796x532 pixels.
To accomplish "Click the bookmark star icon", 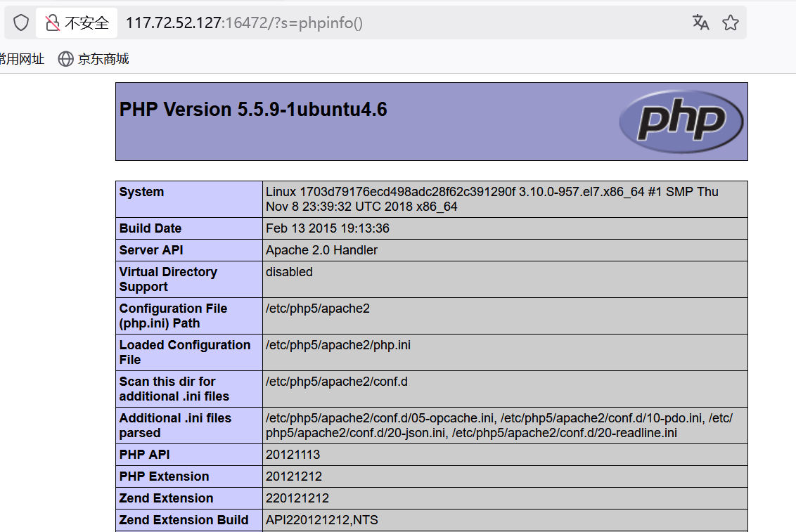I will click(x=730, y=22).
